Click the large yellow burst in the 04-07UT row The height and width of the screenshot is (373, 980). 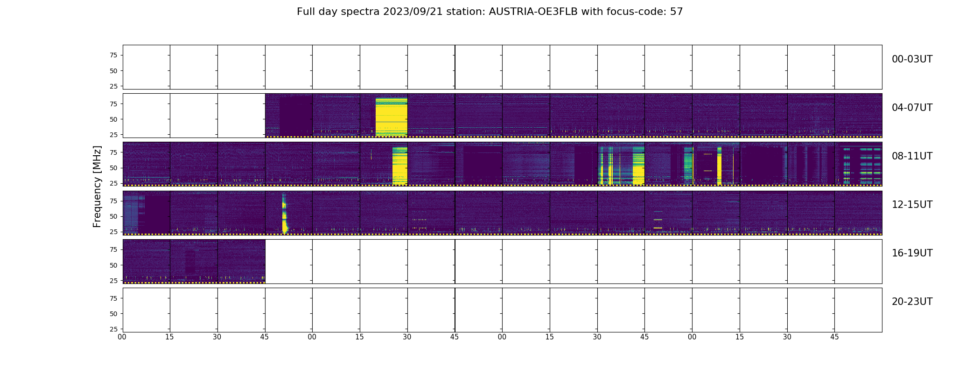[392, 117]
